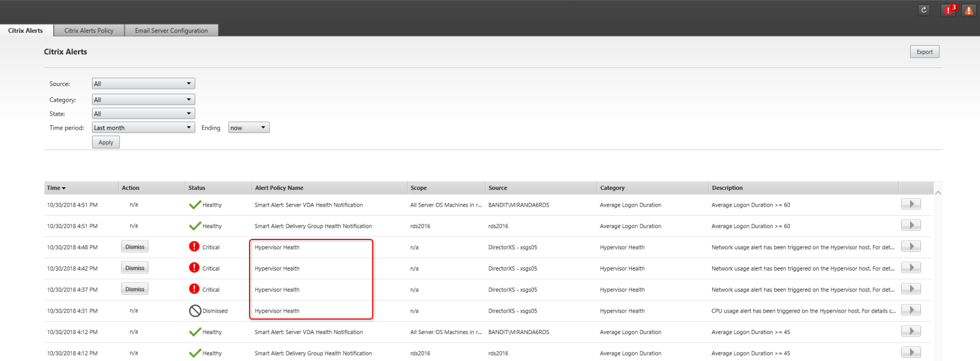Expand details arrow for 4:48 PM alert
This screenshot has height=361, width=980.
click(x=911, y=246)
